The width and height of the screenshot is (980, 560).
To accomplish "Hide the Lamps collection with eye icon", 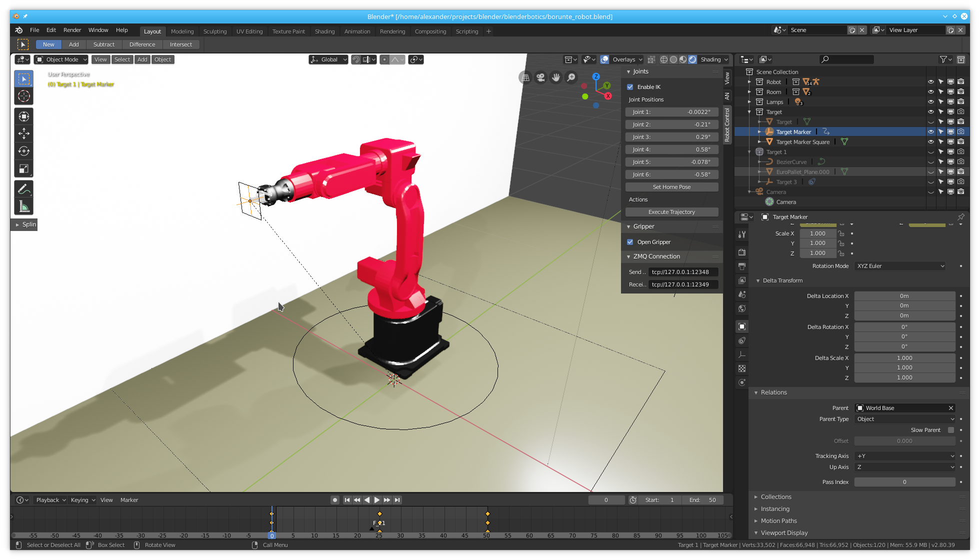I will pos(930,102).
